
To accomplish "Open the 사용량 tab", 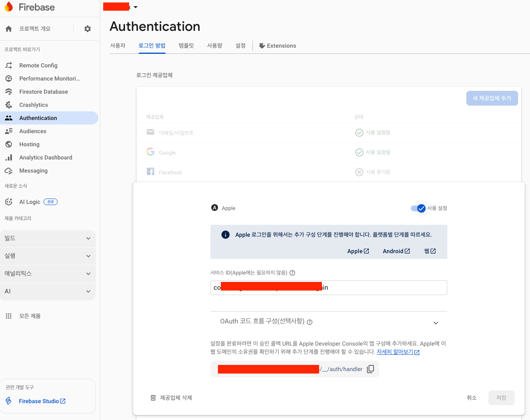I will (x=215, y=46).
